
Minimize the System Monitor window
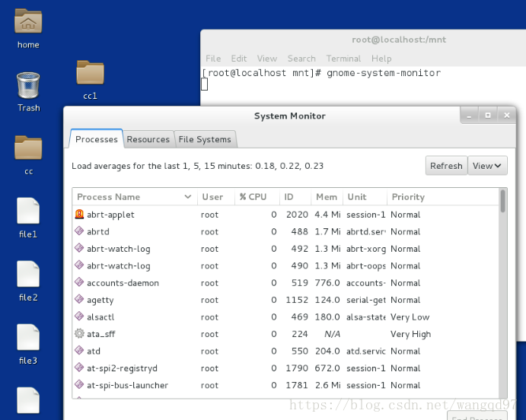point(470,116)
